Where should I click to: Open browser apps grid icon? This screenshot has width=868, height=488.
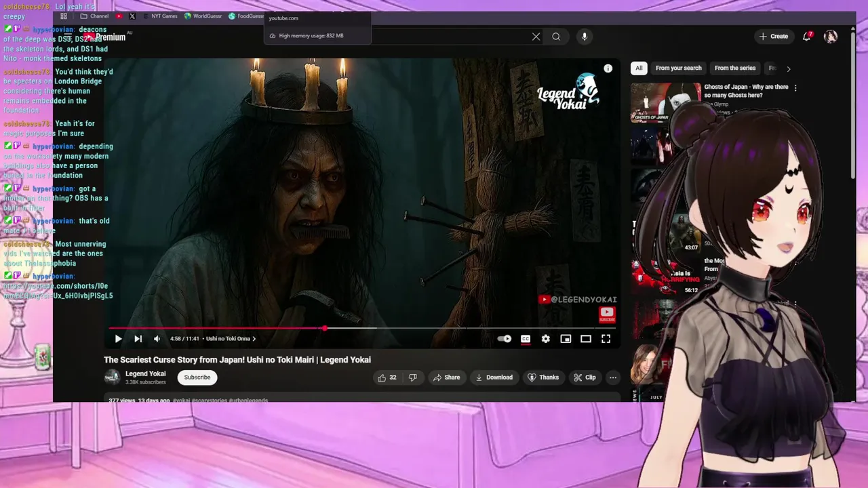(64, 16)
